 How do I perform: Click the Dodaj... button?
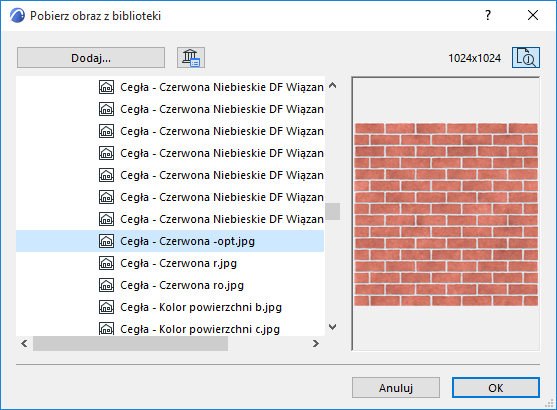point(91,58)
